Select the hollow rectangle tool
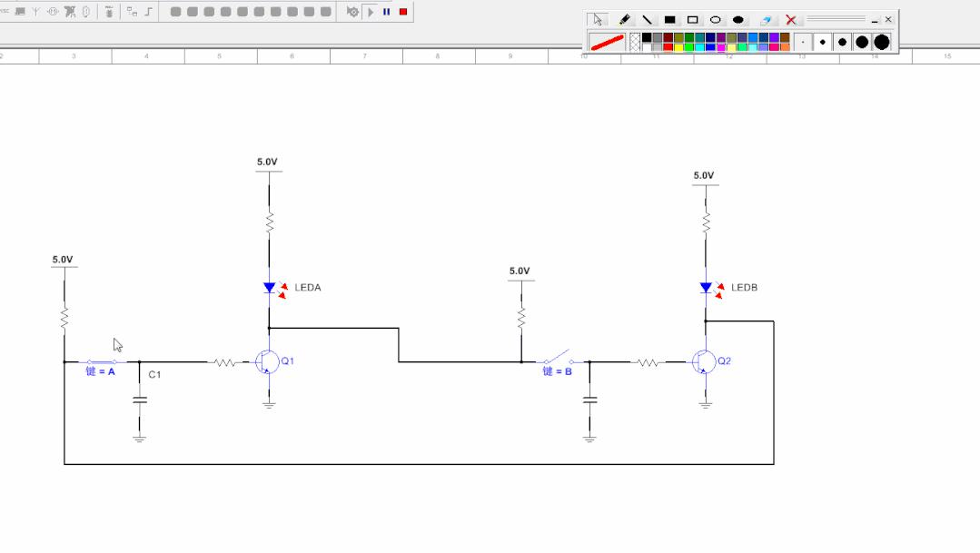980x553 pixels. [x=692, y=19]
